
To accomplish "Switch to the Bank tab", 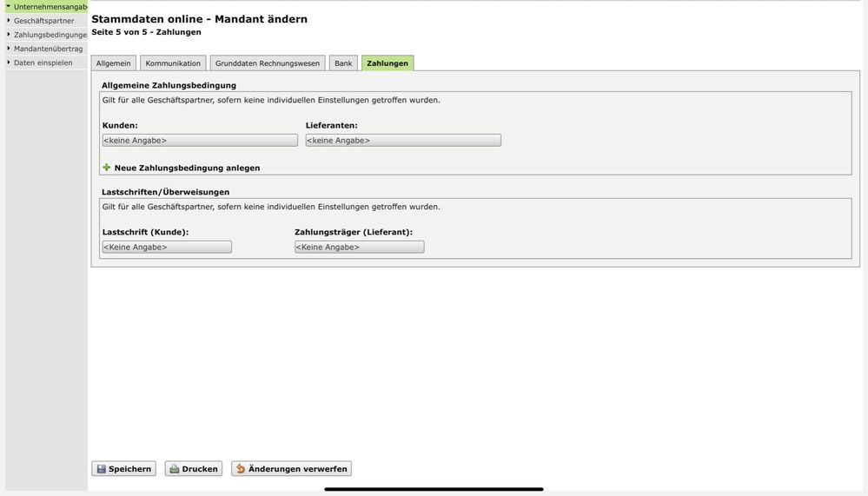I will pos(343,63).
